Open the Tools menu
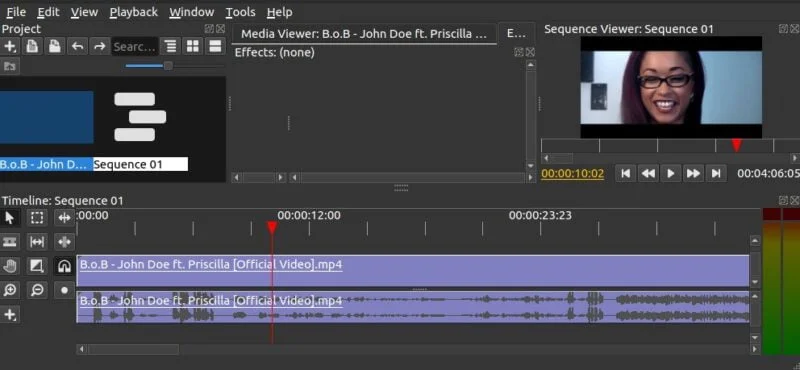The image size is (800, 370). click(x=240, y=12)
